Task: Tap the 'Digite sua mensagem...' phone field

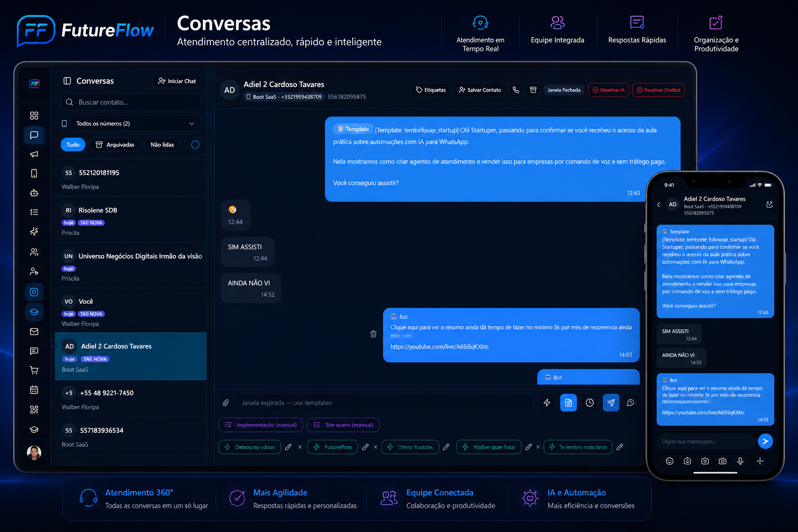Action: click(706, 442)
